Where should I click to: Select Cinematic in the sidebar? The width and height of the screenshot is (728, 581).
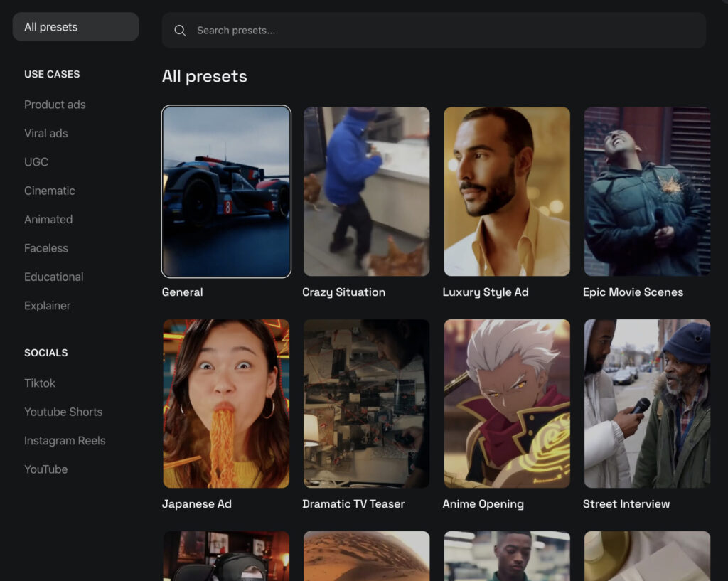tap(50, 191)
